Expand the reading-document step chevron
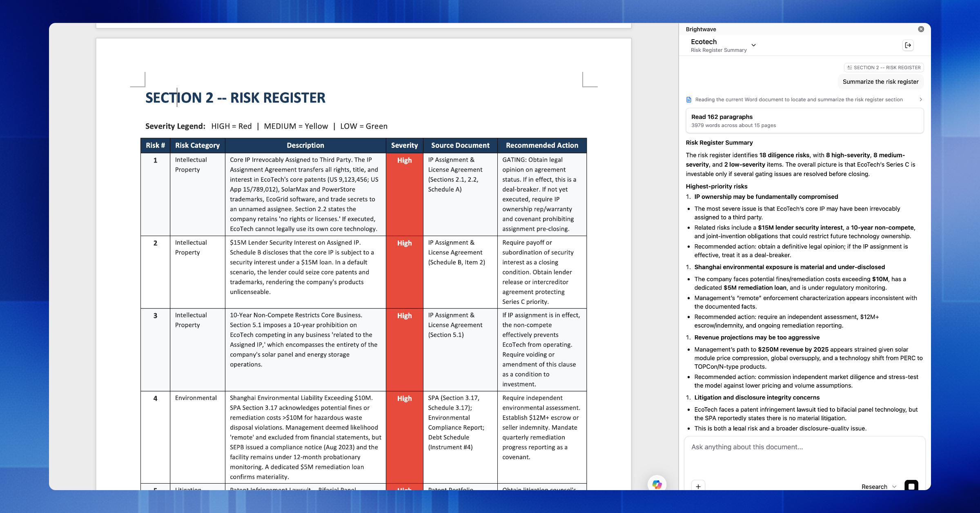The image size is (980, 513). pyautogui.click(x=920, y=100)
